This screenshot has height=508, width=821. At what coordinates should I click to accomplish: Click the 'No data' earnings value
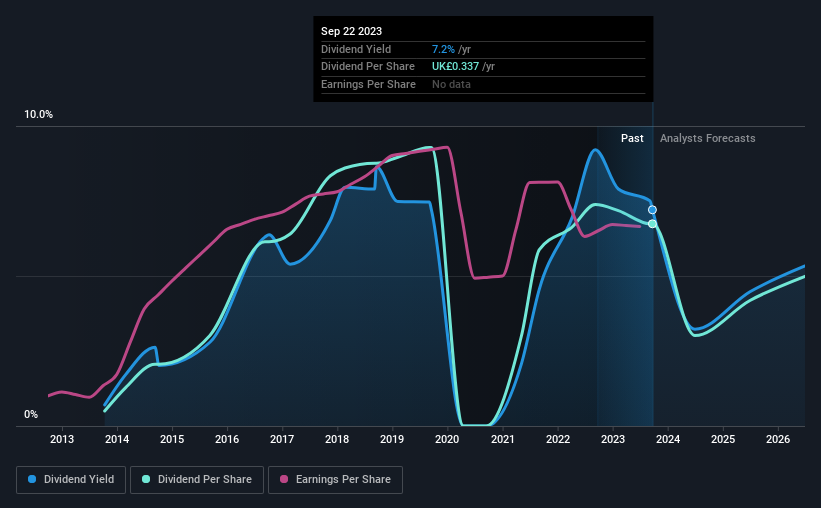pos(451,84)
